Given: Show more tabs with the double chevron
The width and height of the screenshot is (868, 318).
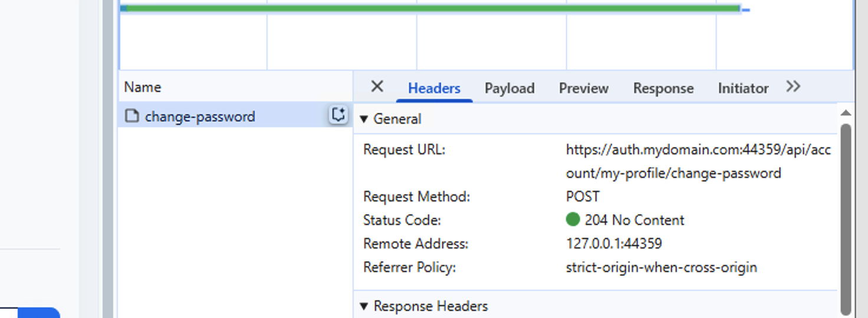Looking at the screenshot, I should tap(793, 87).
